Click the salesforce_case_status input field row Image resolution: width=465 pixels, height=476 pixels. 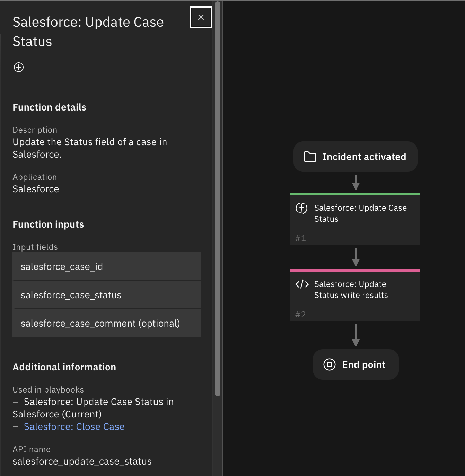[107, 295]
